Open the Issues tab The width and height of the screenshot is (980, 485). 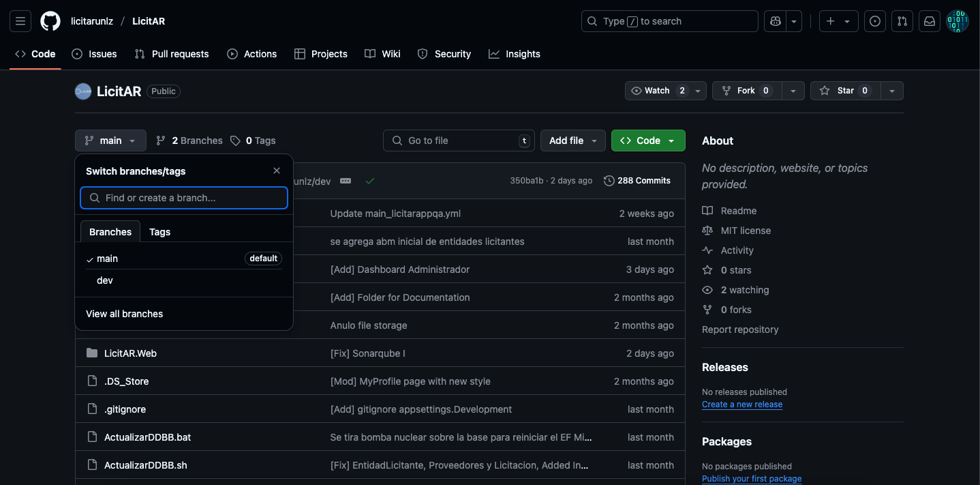click(94, 54)
